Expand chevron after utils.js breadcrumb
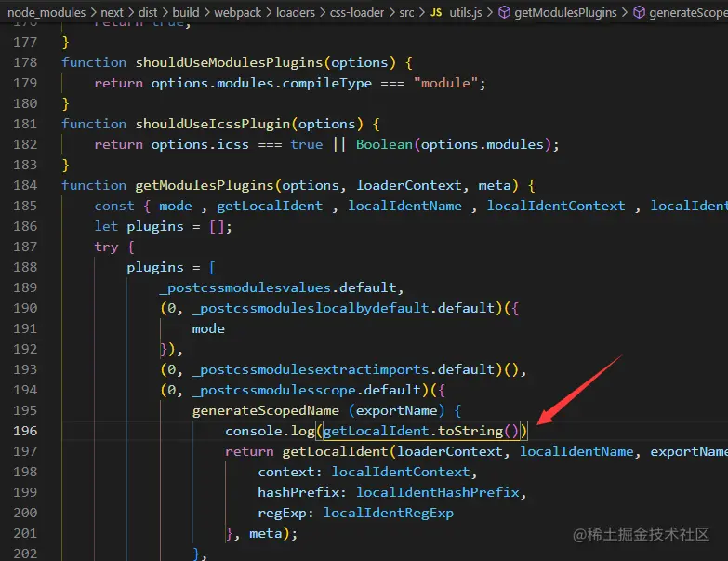This screenshot has width=728, height=561. [489, 12]
